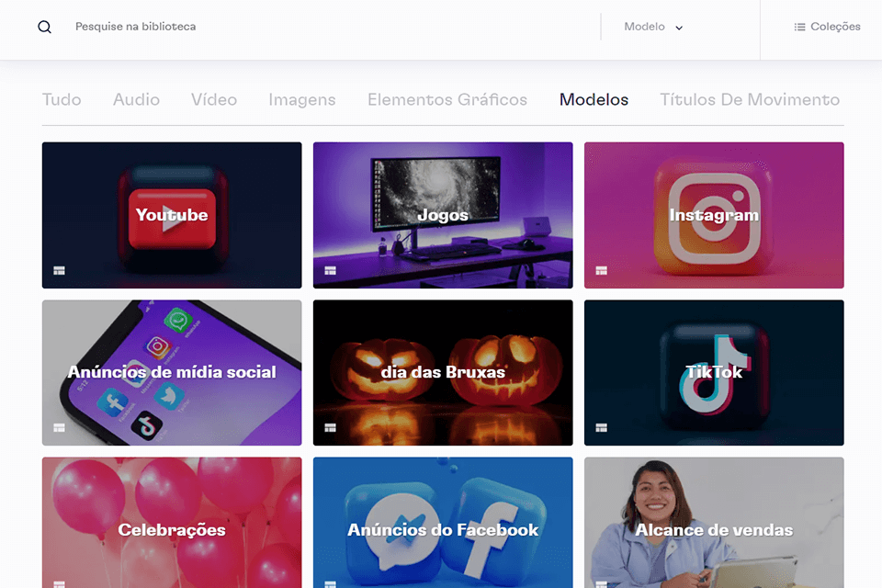Switch to the Audio tab
882x588 pixels.
[136, 99]
